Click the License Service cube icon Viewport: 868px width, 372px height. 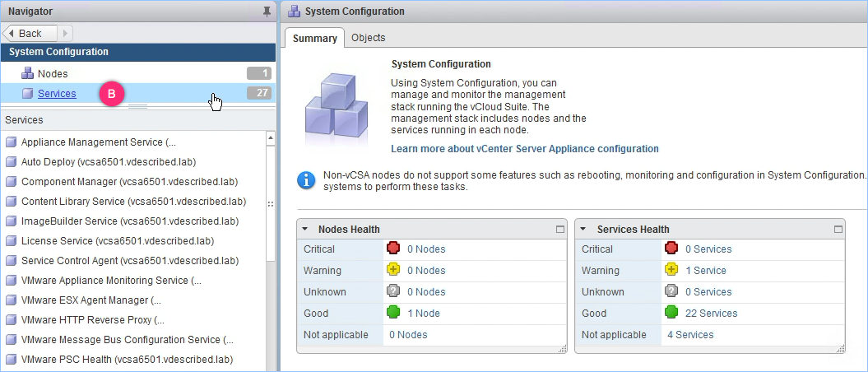[11, 241]
